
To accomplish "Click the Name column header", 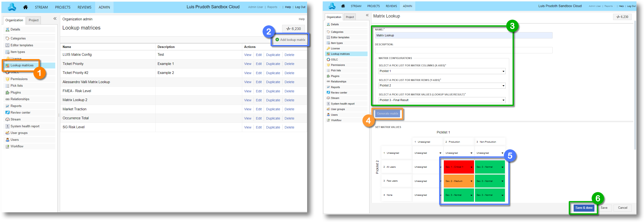I will (108, 47).
